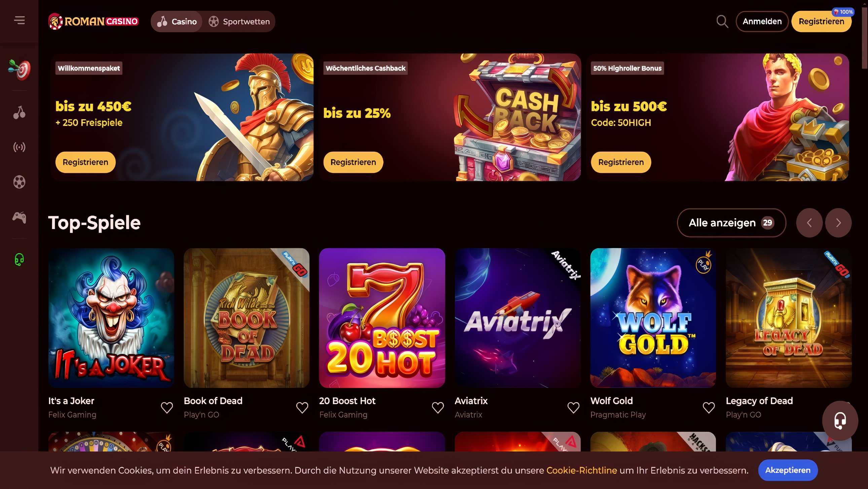Show next Top-Spiele games with right arrow
Image resolution: width=868 pixels, height=489 pixels.
[x=838, y=223]
